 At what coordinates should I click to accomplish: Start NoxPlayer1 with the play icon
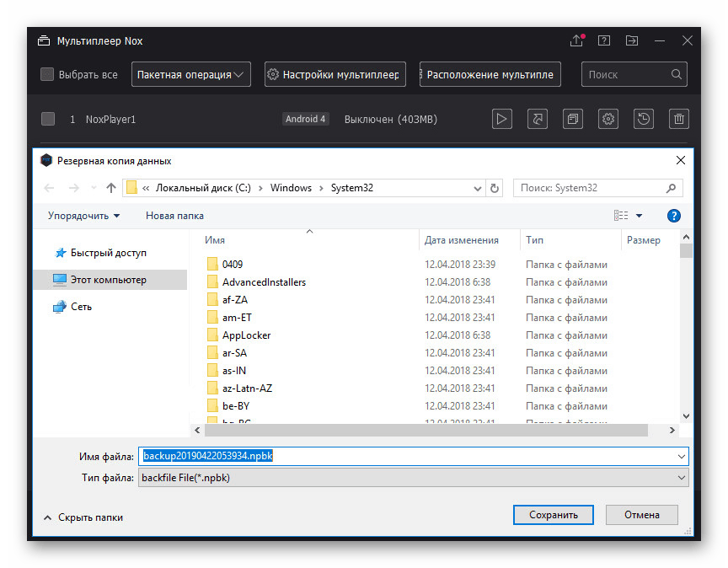tap(502, 119)
